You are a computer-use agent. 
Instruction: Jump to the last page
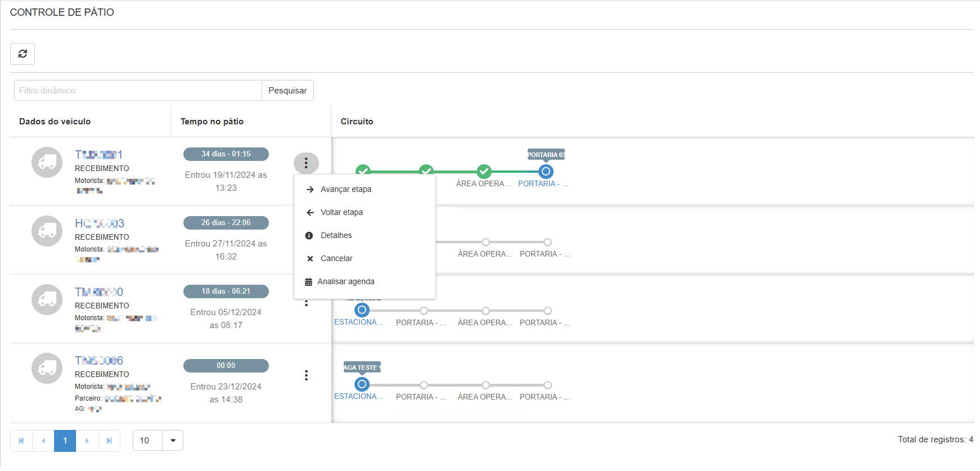(x=109, y=441)
